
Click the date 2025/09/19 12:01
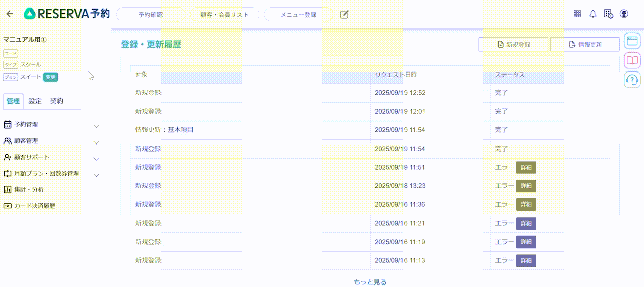400,111
